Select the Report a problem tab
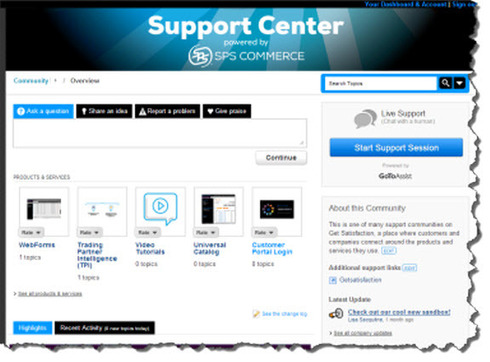490x362 pixels. pos(168,111)
